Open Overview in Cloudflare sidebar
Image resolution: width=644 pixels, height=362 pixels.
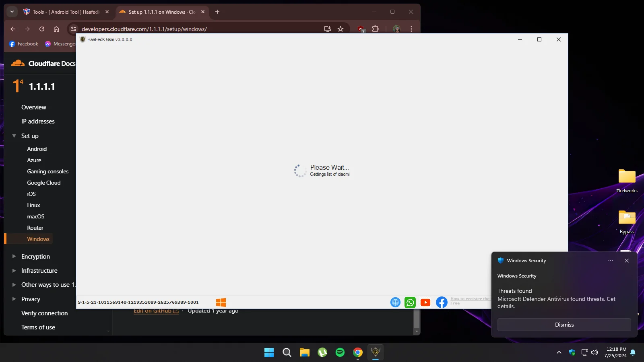pos(34,107)
